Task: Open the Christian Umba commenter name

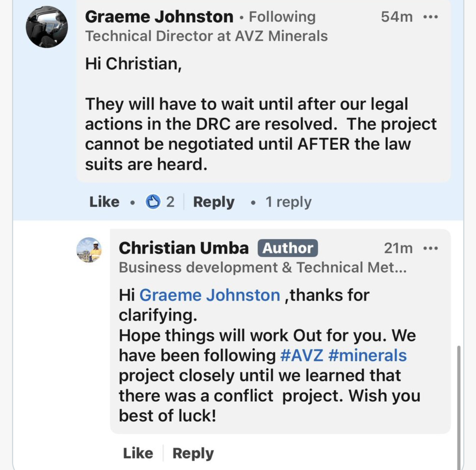Action: tap(184, 248)
